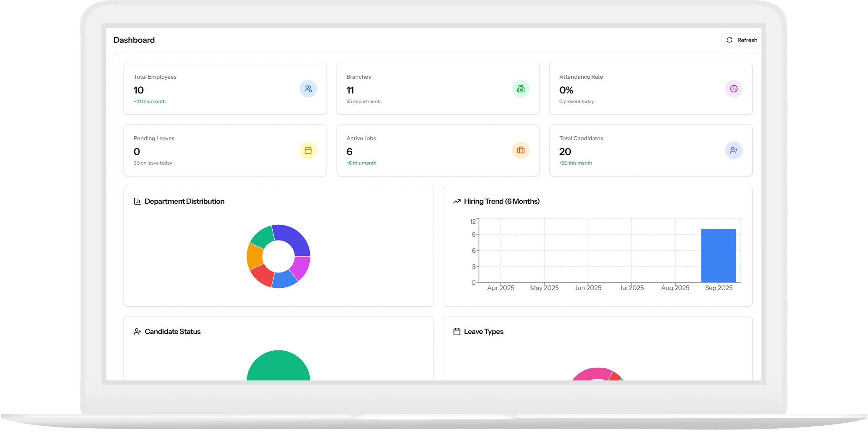Click the Hiring Trend arrow icon

457,201
